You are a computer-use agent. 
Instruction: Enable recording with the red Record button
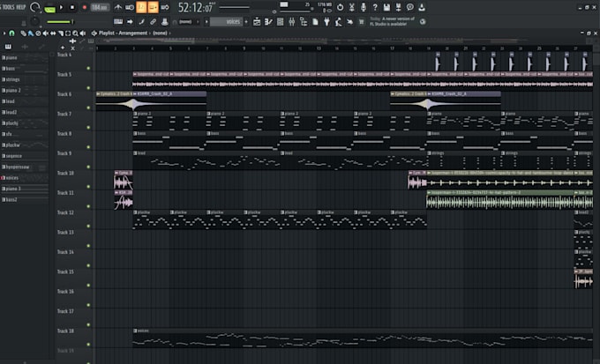tap(84, 7)
